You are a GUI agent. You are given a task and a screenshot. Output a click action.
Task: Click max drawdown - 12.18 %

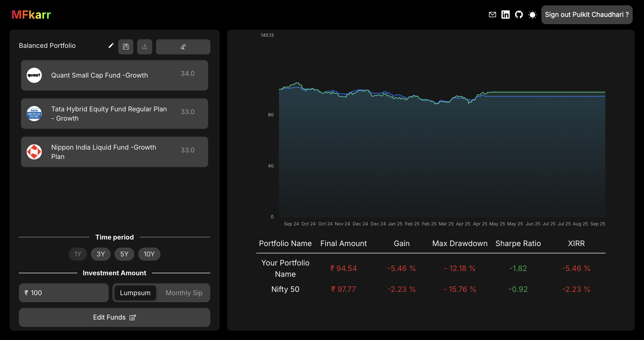tap(460, 268)
